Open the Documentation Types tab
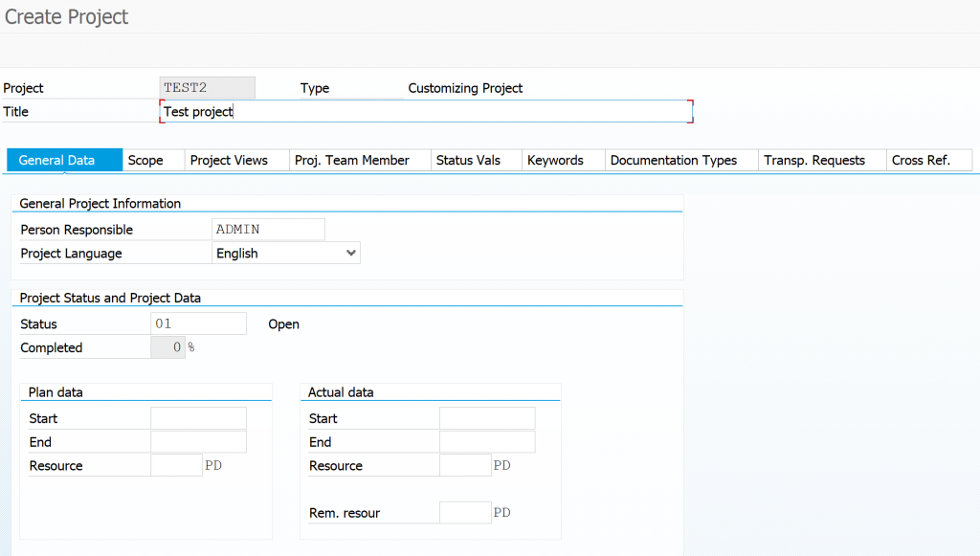This screenshot has width=980, height=556. pyautogui.click(x=673, y=160)
